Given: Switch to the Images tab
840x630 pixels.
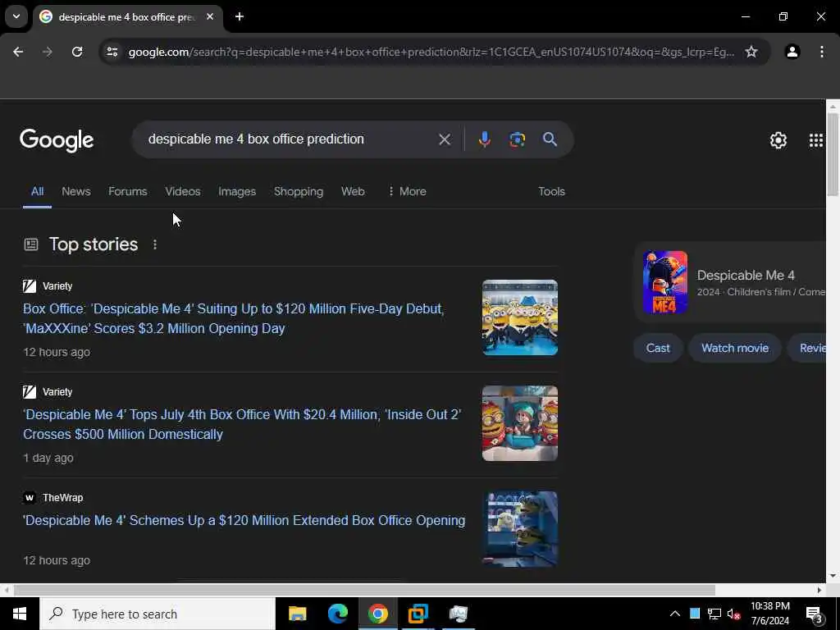Looking at the screenshot, I should [237, 191].
